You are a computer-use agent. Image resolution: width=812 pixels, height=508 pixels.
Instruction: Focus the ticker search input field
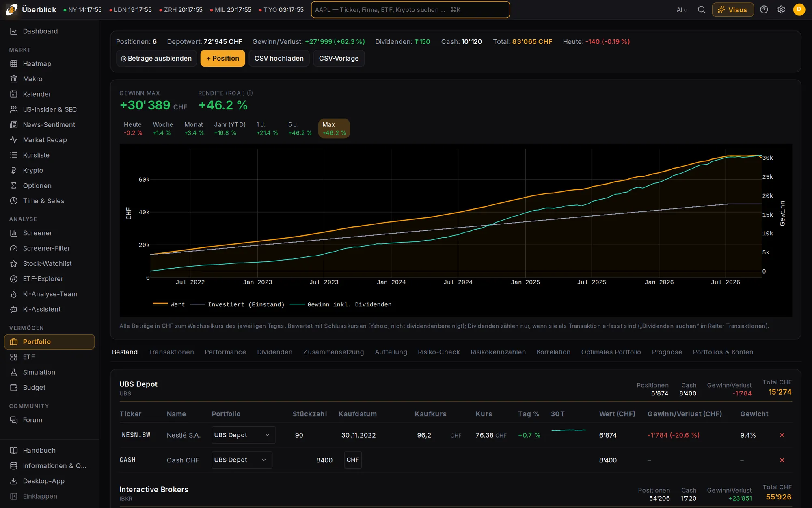click(x=410, y=10)
